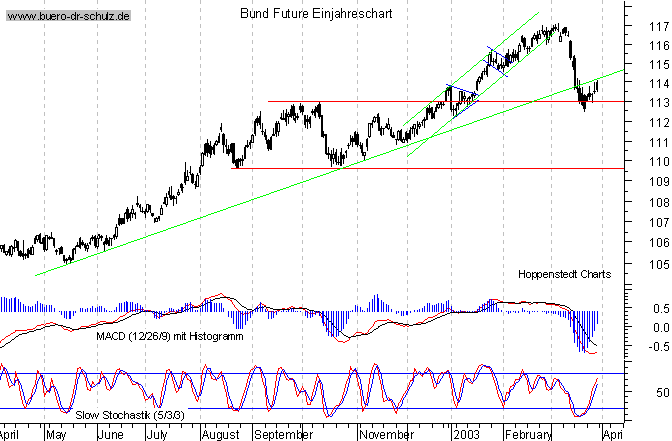This screenshot has height=441, width=672.
Task: Select the chart title Bund Future Einjahreschart
Action: click(316, 14)
